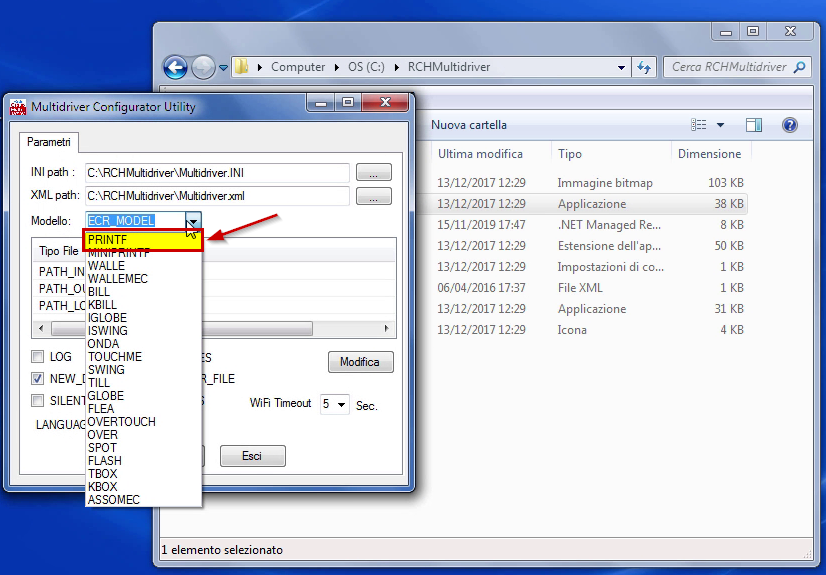Click Computer in the address breadcrumb
The height and width of the screenshot is (575, 826).
pyautogui.click(x=298, y=67)
